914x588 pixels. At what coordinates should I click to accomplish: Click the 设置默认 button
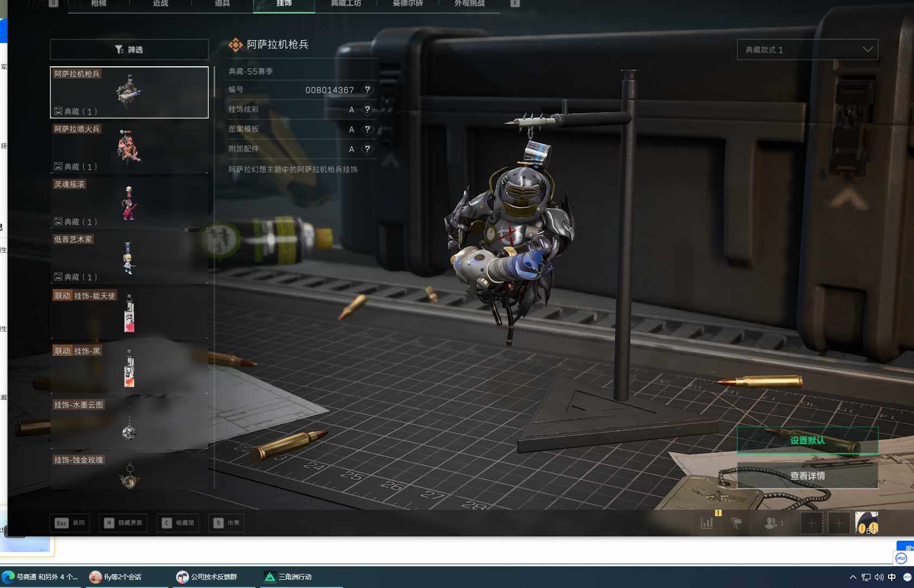pos(807,440)
